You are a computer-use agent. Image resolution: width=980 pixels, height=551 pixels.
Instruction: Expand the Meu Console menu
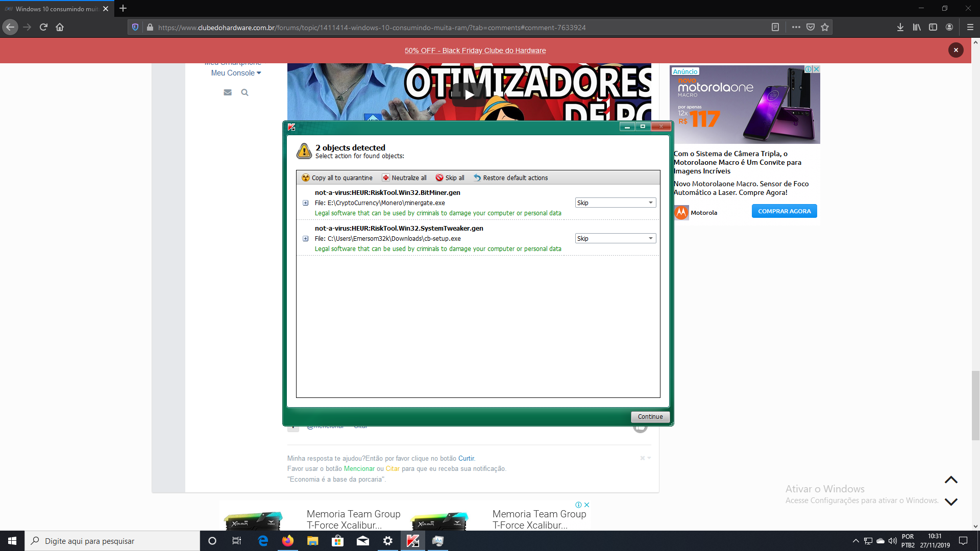236,73
